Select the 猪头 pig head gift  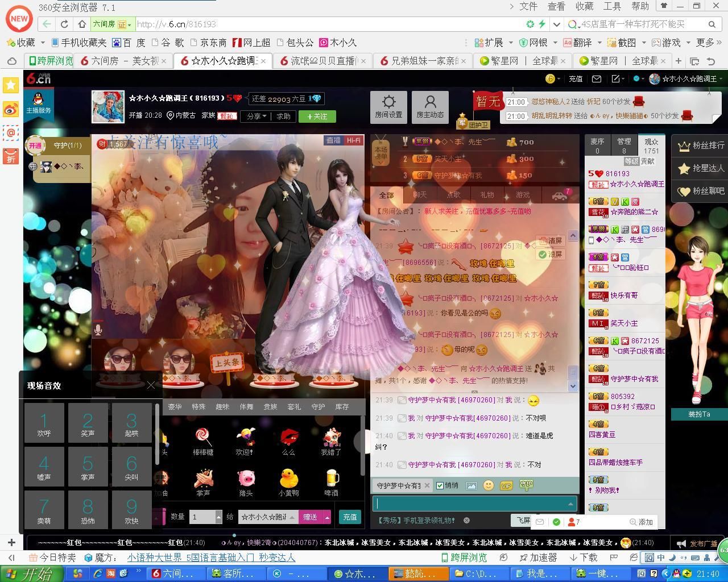[x=246, y=483]
